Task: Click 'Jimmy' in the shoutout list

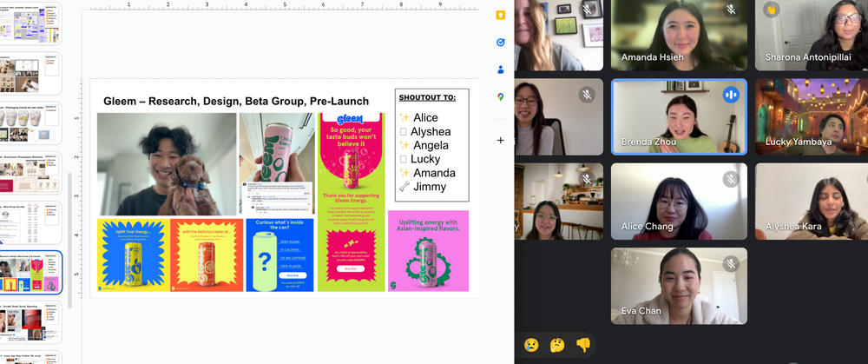Action: click(430, 187)
